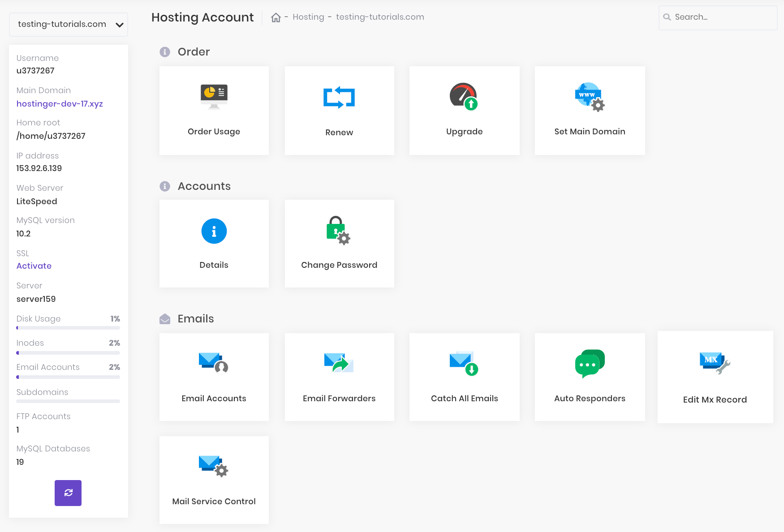
Task: Click testing-tutorials.com breadcrumb link
Action: (x=380, y=17)
